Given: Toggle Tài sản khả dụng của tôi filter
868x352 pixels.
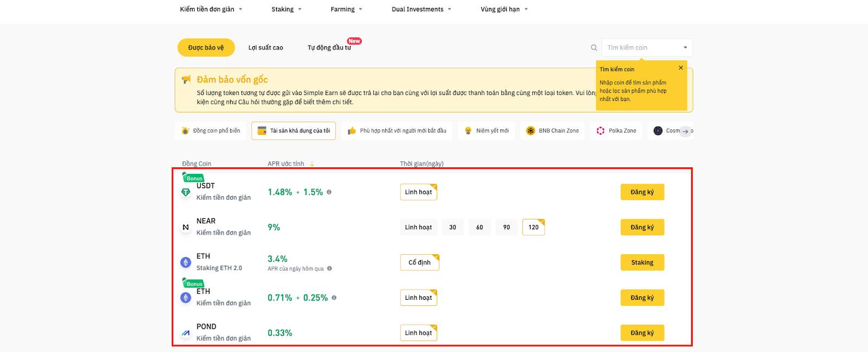Looking at the screenshot, I should click(293, 131).
